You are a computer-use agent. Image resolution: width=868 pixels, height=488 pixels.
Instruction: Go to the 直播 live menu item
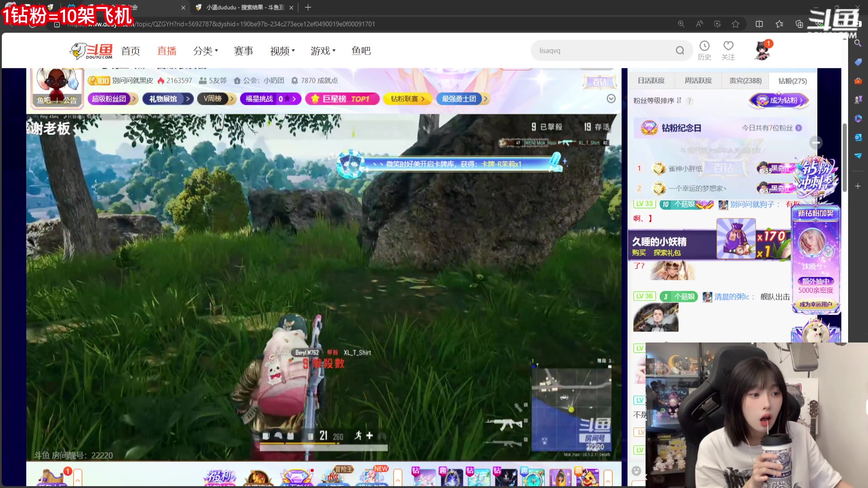167,51
